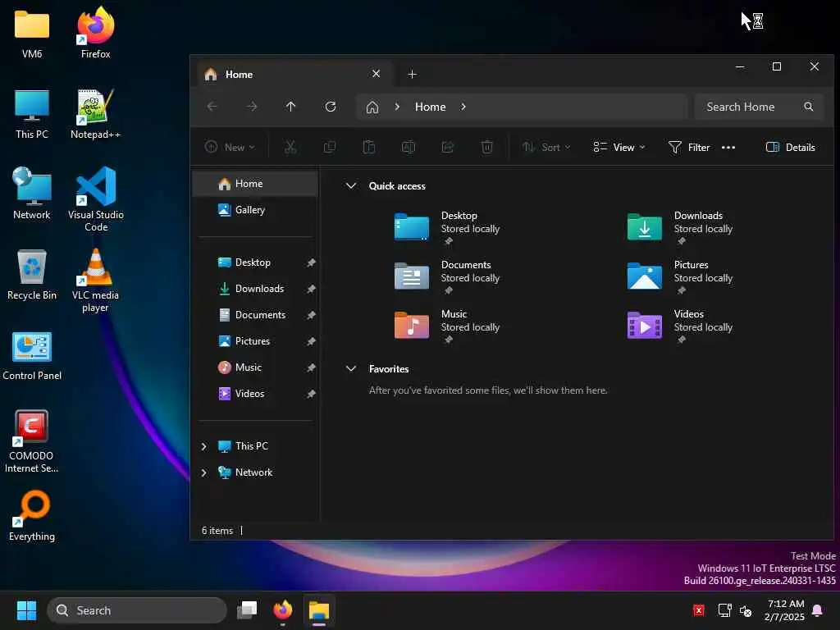Add a new Explorer tab
This screenshot has width=840, height=630.
(412, 75)
